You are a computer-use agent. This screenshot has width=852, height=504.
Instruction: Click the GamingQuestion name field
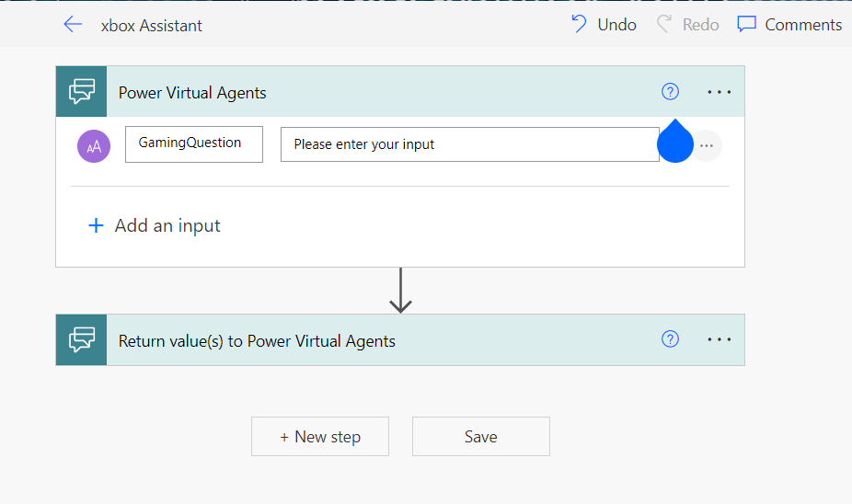(x=194, y=144)
